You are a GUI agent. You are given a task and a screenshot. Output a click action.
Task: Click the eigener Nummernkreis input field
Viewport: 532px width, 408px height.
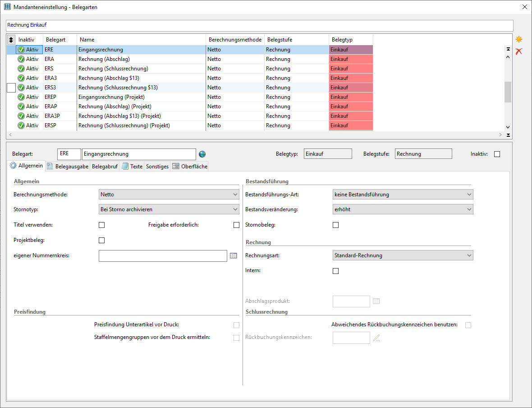click(x=163, y=256)
